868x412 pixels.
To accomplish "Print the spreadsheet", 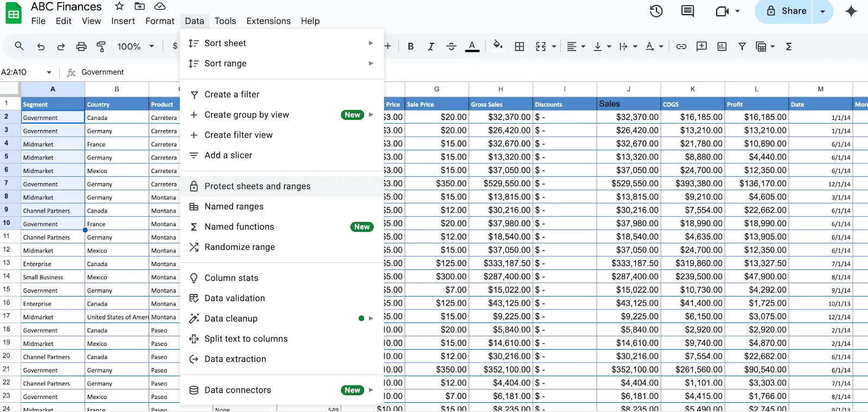I will (81, 47).
